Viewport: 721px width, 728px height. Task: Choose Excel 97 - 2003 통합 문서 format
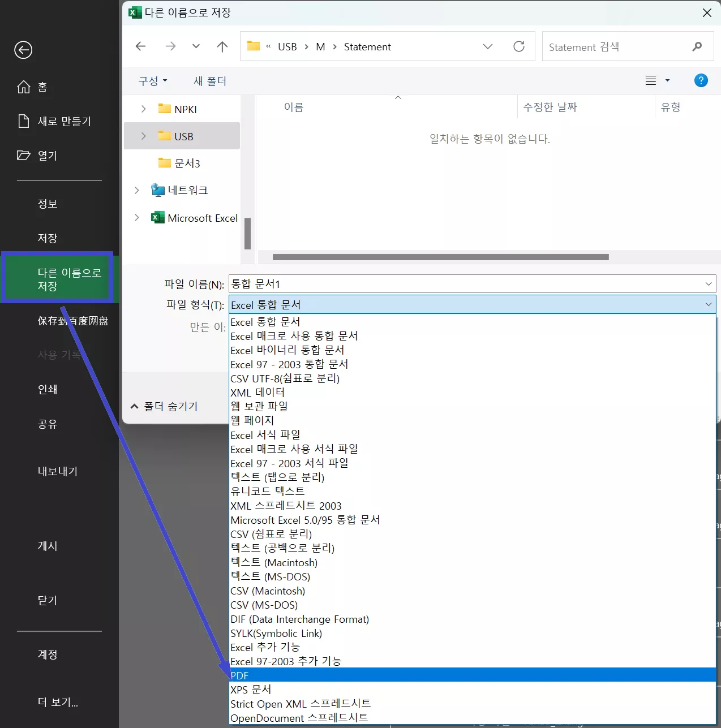point(473,364)
